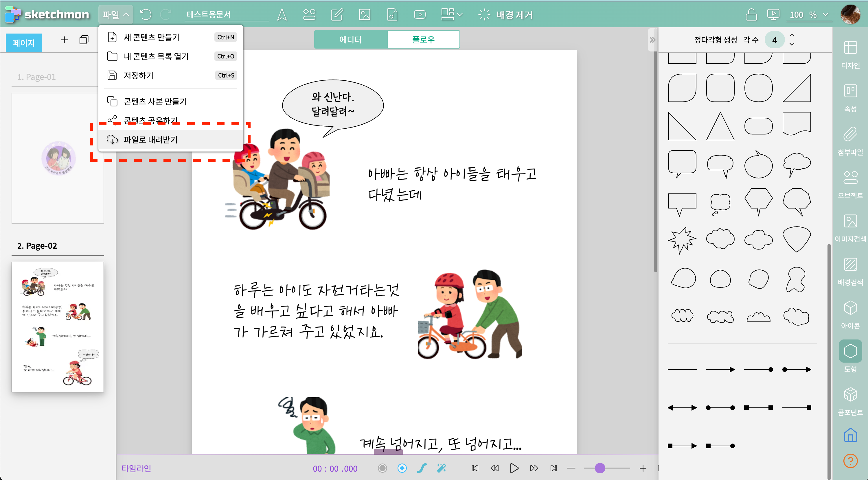Click the starburst shape in shapes panel
This screenshot has width=868, height=480.
pyautogui.click(x=682, y=240)
